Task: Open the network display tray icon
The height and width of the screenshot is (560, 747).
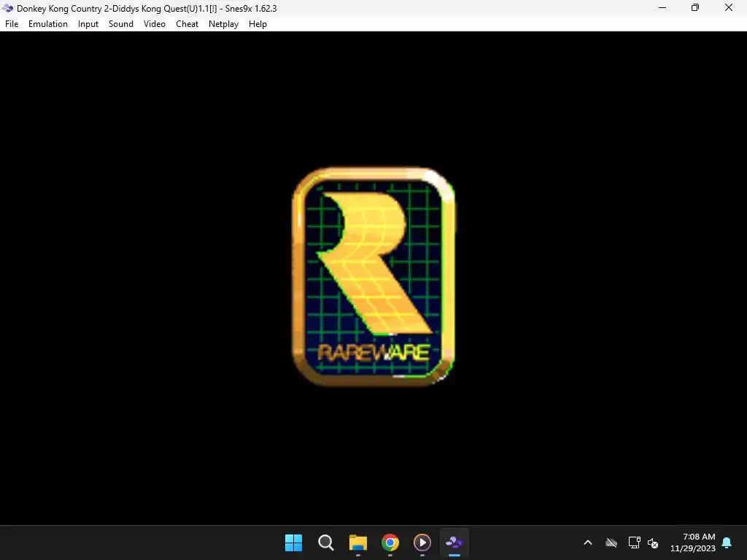Action: click(x=634, y=542)
